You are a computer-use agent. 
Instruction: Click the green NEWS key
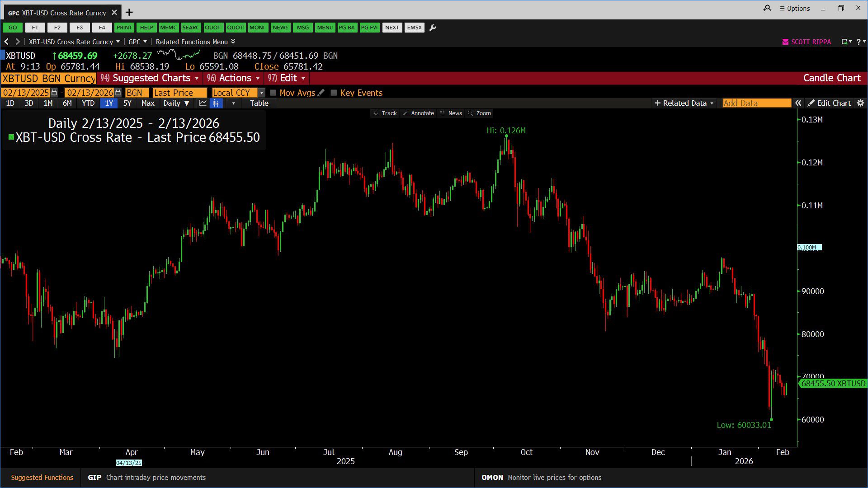(280, 28)
